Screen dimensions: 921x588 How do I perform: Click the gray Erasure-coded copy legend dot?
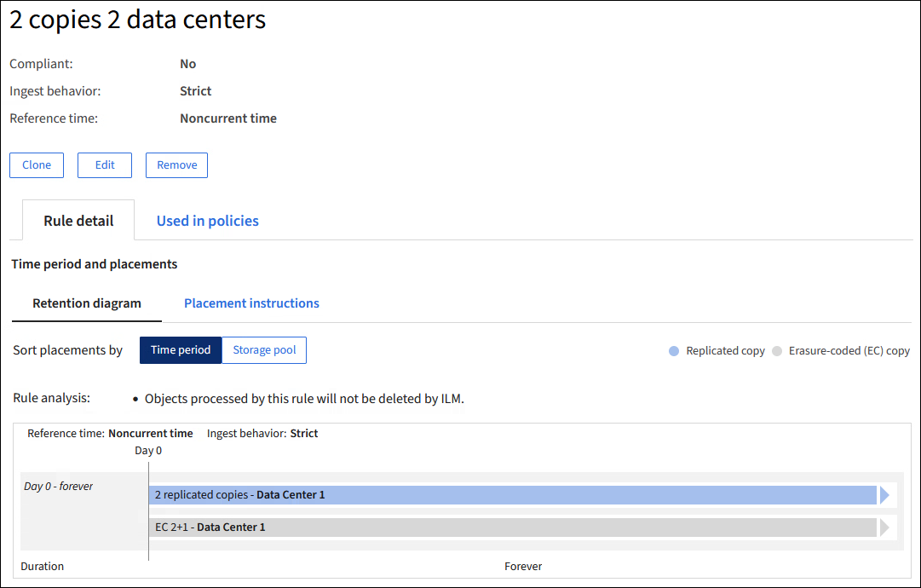tap(776, 351)
